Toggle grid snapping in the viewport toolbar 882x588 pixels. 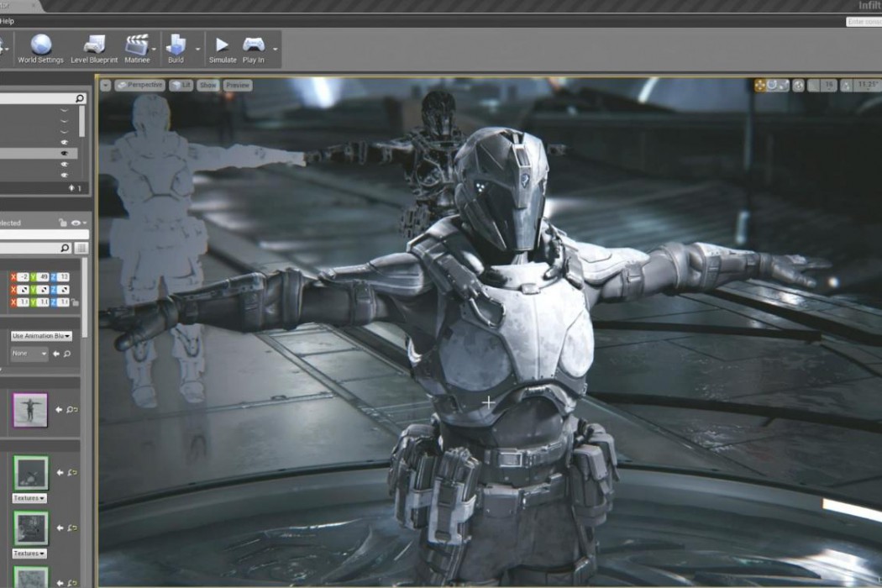click(x=813, y=85)
